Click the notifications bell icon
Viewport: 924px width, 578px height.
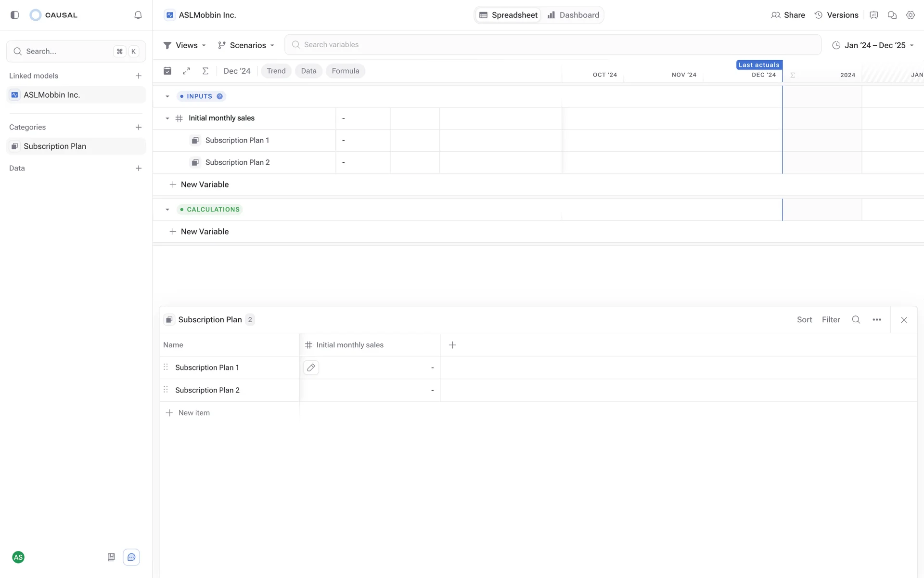click(x=138, y=15)
